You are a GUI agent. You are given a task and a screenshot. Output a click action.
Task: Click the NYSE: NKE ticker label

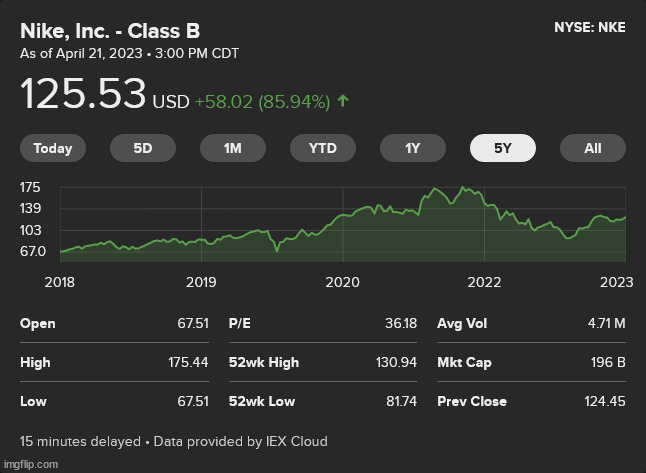point(589,28)
